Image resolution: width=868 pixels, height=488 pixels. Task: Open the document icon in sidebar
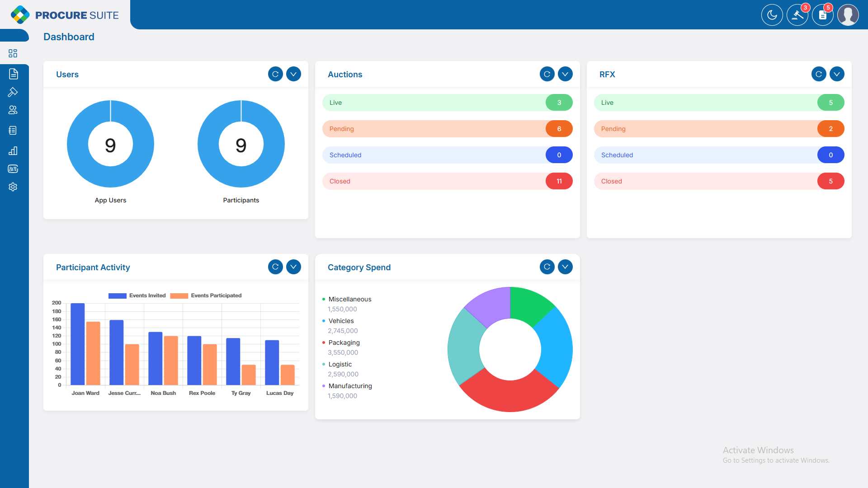click(x=14, y=74)
